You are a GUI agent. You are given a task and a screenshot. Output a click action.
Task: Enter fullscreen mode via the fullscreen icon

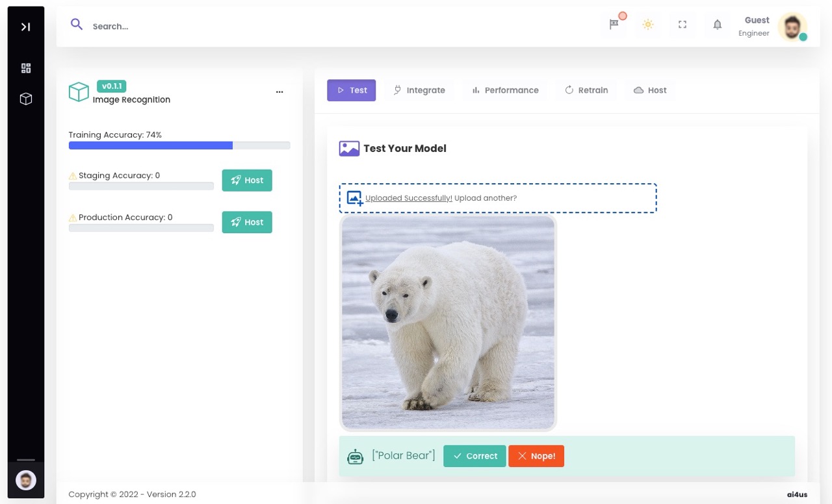[682, 25]
